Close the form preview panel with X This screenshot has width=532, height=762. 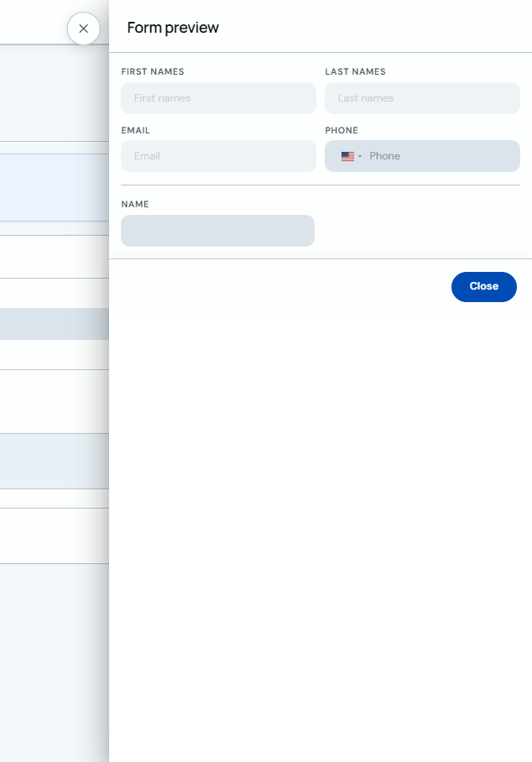click(84, 29)
